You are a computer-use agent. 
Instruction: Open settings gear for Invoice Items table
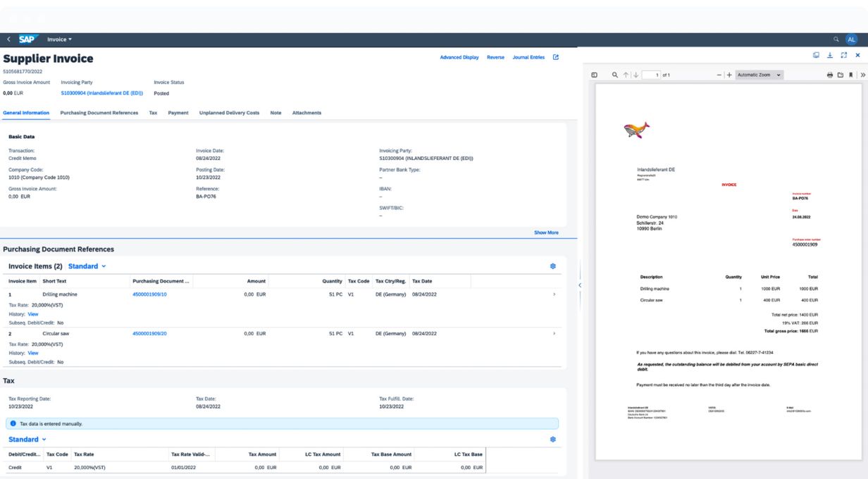coord(552,266)
